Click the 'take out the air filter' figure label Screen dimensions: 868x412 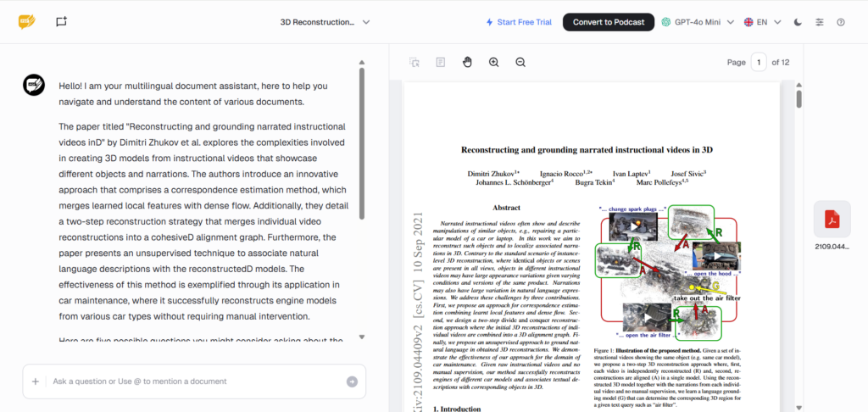[707, 298]
